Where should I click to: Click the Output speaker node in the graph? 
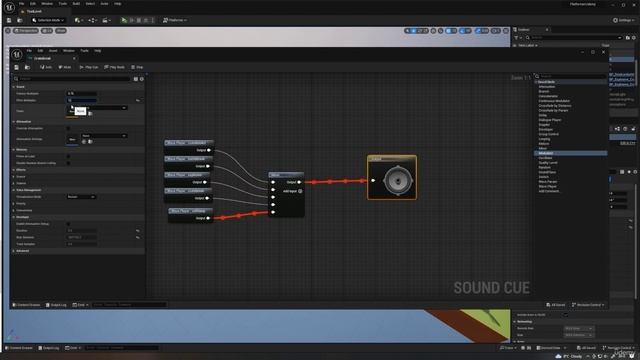[x=392, y=178]
